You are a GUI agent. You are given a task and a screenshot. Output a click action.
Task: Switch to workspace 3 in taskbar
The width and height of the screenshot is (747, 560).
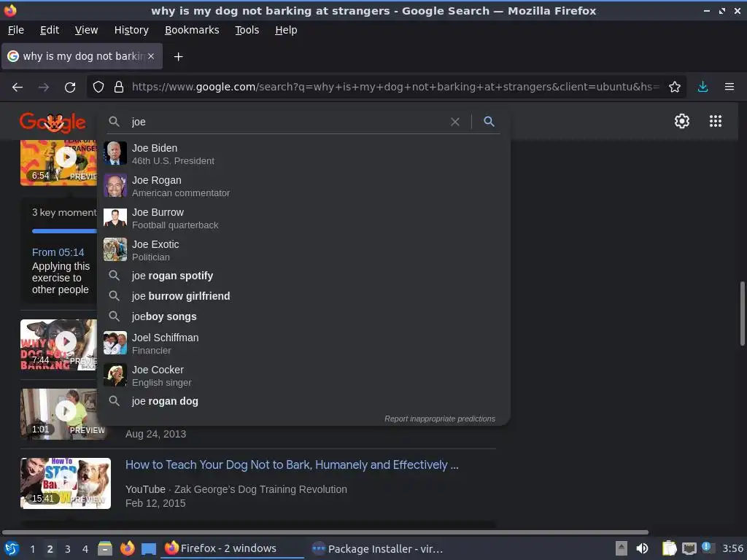tap(68, 549)
